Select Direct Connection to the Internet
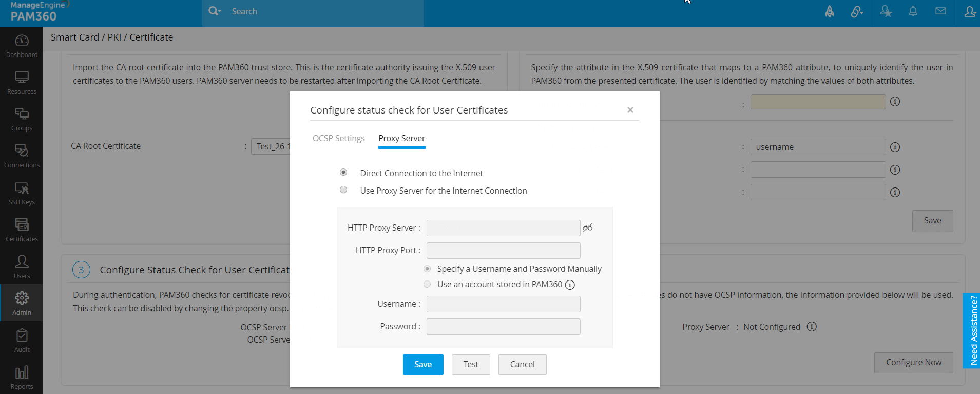Screen dimensions: 980x394 pos(343,173)
